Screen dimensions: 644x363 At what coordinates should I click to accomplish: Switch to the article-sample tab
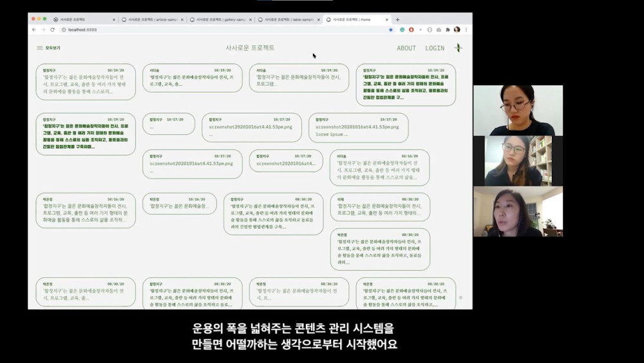coord(152,19)
